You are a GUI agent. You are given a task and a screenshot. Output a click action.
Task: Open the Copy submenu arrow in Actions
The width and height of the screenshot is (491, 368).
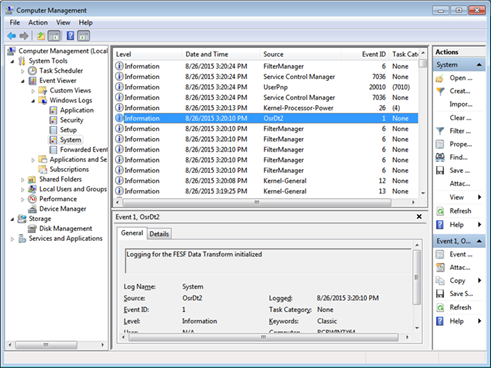(479, 280)
